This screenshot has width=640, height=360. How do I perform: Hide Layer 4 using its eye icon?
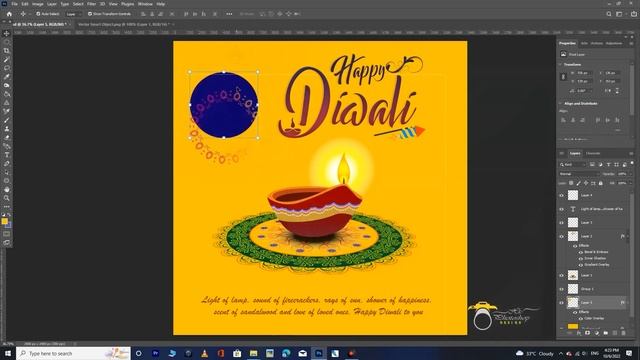click(562, 196)
